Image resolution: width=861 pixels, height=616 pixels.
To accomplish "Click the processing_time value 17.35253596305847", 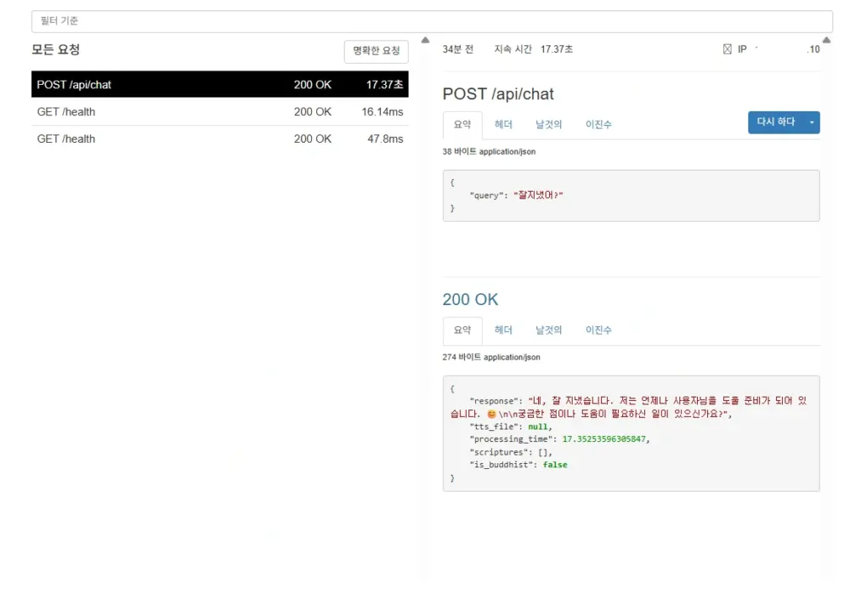I will tap(604, 440).
